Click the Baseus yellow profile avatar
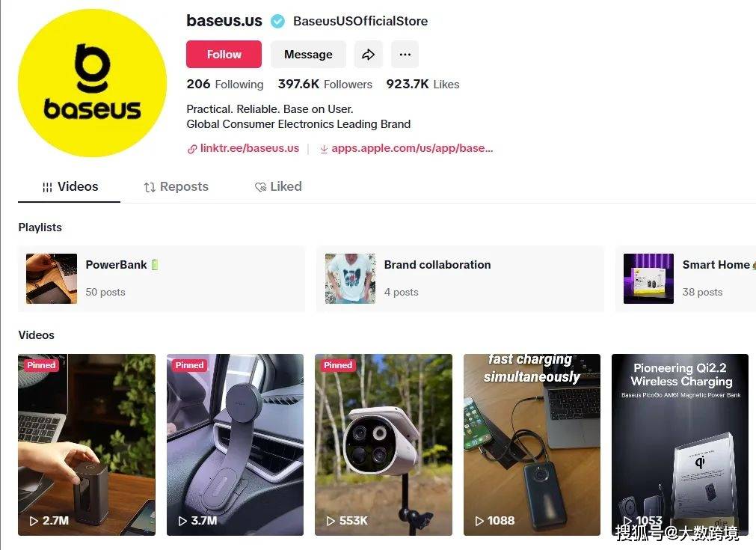The image size is (756, 550). [92, 82]
